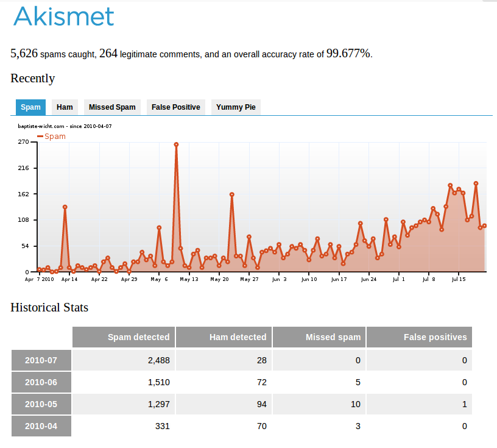Open the Yummy Pie tab
497x448 pixels.
coord(236,107)
